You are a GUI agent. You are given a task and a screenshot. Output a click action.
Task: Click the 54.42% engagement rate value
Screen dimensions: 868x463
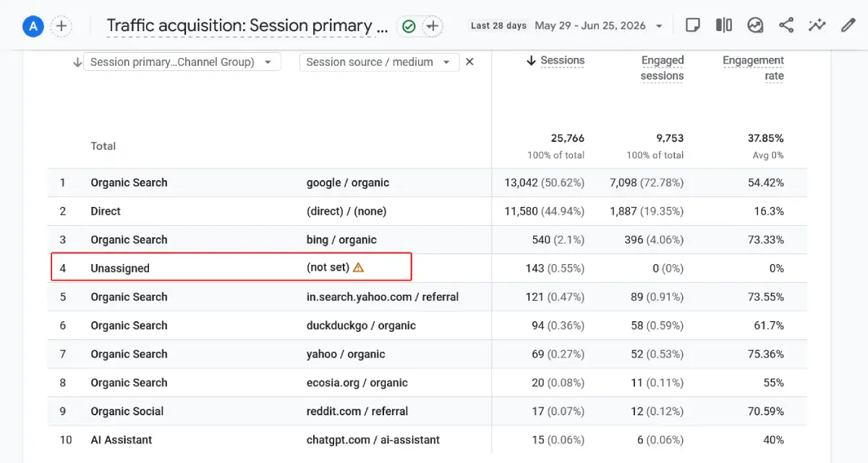tap(766, 183)
